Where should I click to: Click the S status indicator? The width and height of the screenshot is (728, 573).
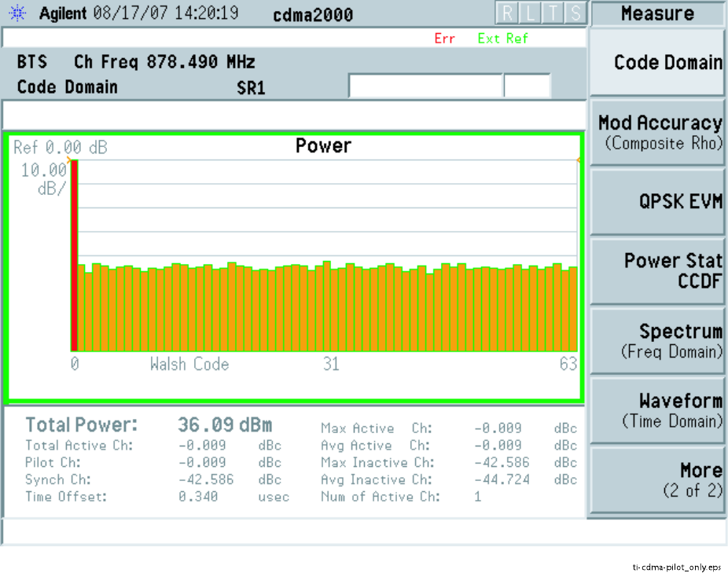(x=575, y=13)
